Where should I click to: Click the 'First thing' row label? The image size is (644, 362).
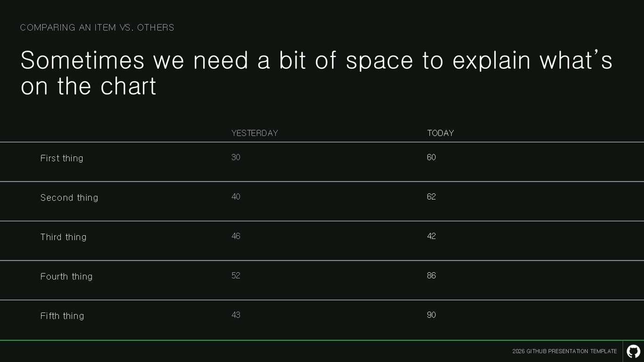[x=62, y=158]
